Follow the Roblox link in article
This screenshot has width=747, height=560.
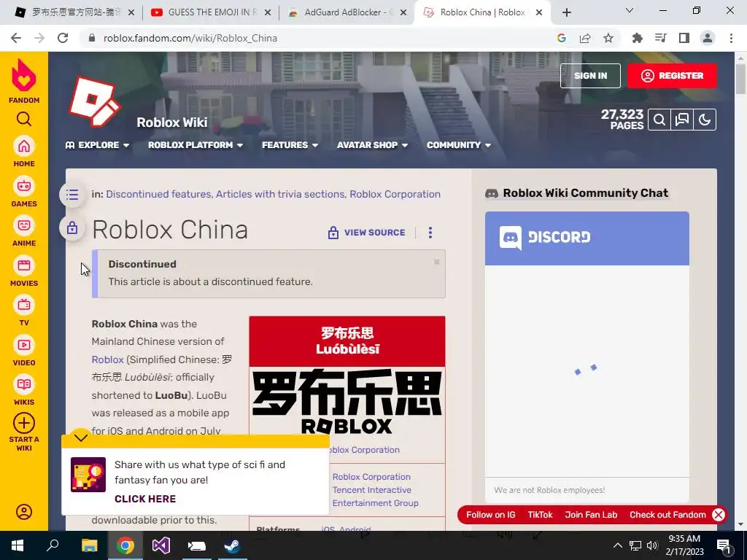pos(108,359)
